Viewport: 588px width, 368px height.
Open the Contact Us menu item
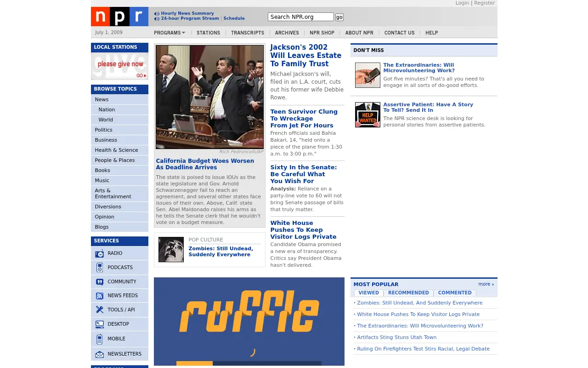click(399, 33)
